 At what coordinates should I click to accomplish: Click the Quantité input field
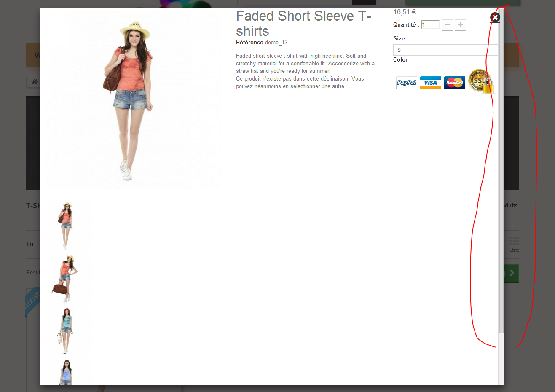(x=430, y=24)
